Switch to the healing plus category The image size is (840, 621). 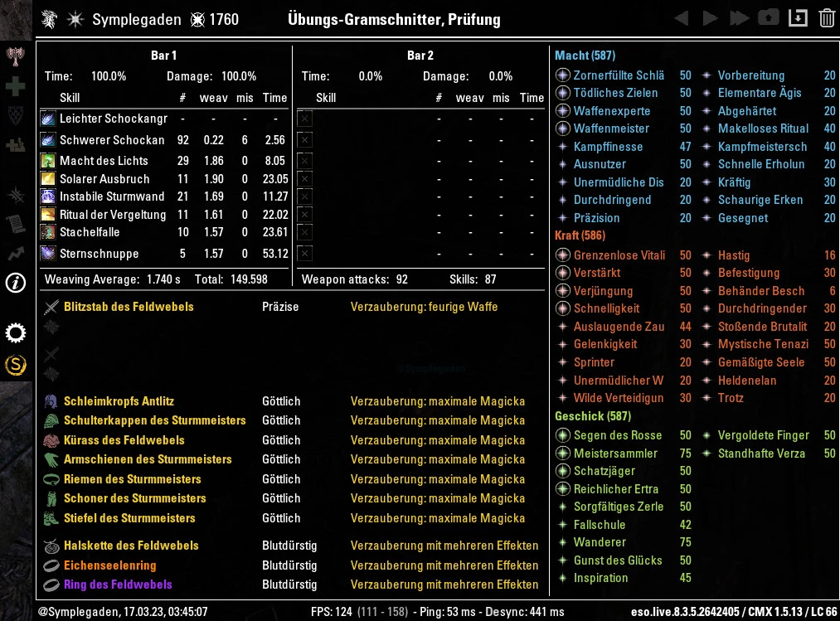[15, 86]
